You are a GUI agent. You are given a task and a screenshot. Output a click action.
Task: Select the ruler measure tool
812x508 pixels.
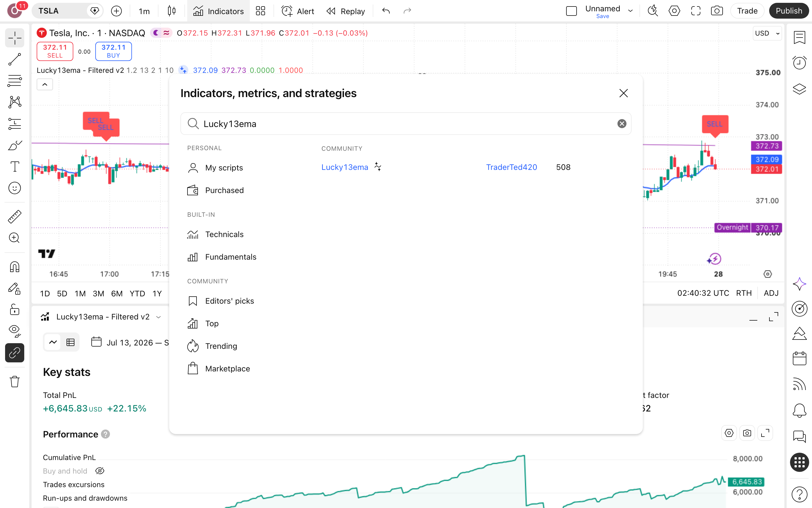tap(14, 217)
